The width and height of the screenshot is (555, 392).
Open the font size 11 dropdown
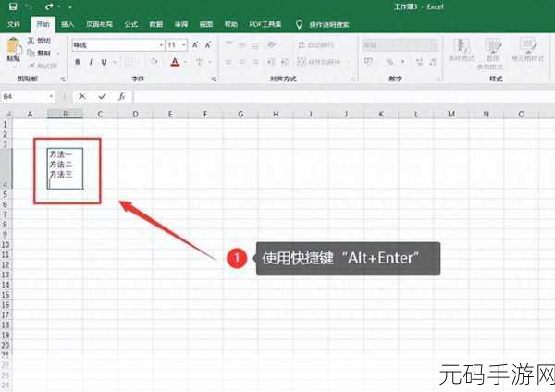(x=184, y=45)
